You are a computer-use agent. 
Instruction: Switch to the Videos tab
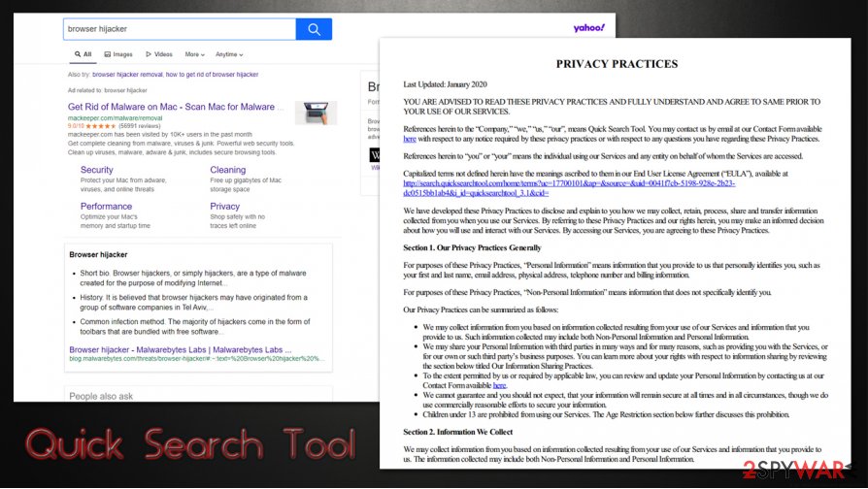159,54
